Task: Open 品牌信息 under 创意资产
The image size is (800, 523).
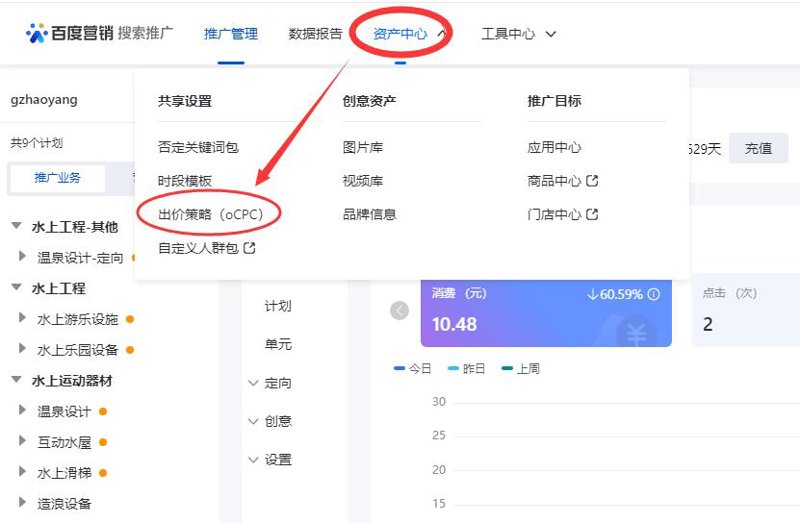Action: [369, 214]
